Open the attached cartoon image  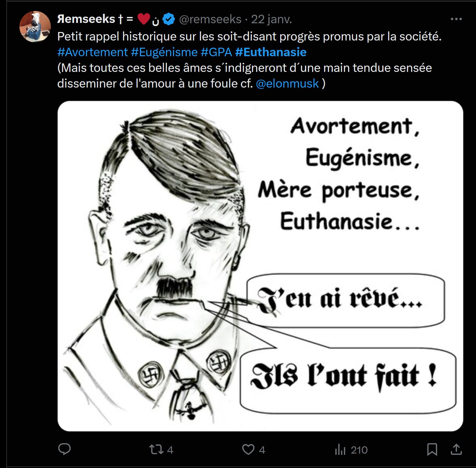click(x=260, y=266)
